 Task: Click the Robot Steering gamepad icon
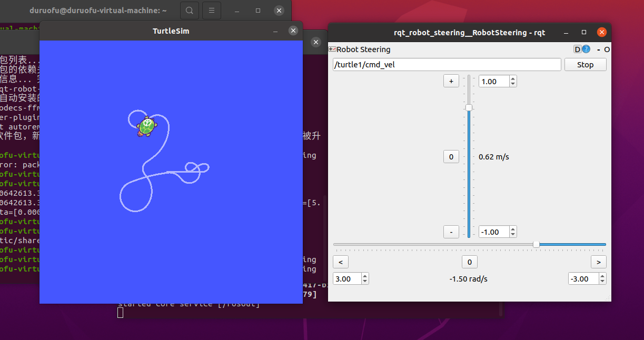[332, 49]
